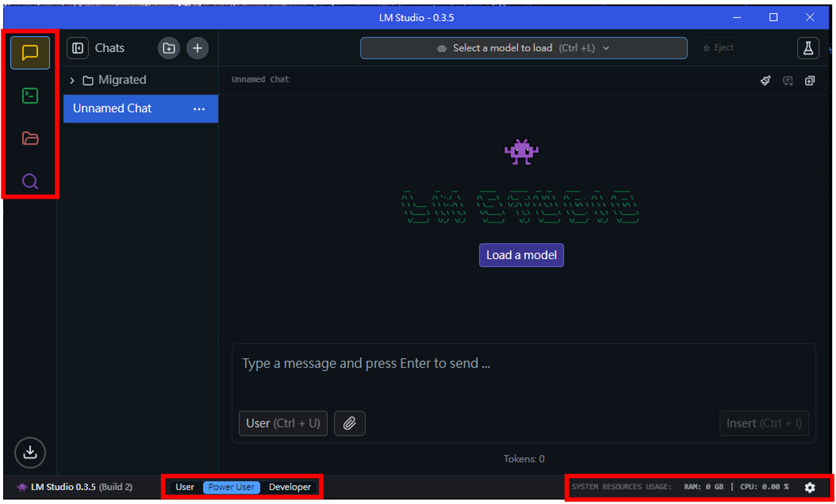This screenshot has height=504, width=836.
Task: Click the Chats panel heading
Action: [x=110, y=48]
